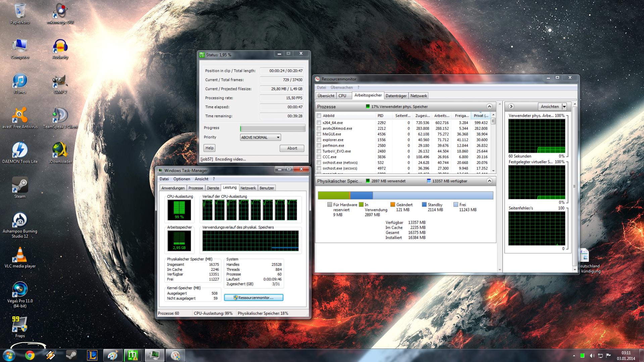Image resolution: width=644 pixels, height=362 pixels.
Task: Open Steam from the taskbar
Action: click(x=71, y=355)
